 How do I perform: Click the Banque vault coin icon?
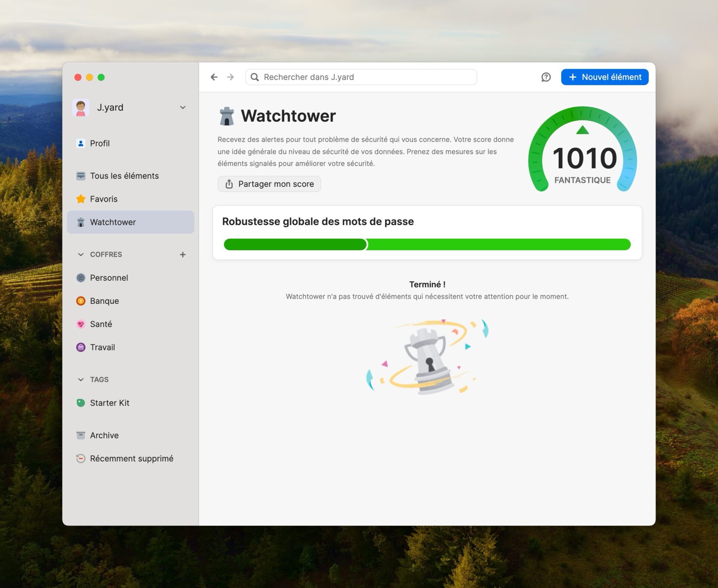(x=81, y=301)
